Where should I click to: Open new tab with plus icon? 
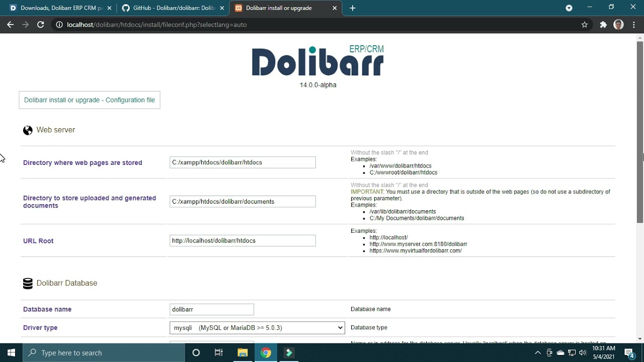pyautogui.click(x=353, y=8)
